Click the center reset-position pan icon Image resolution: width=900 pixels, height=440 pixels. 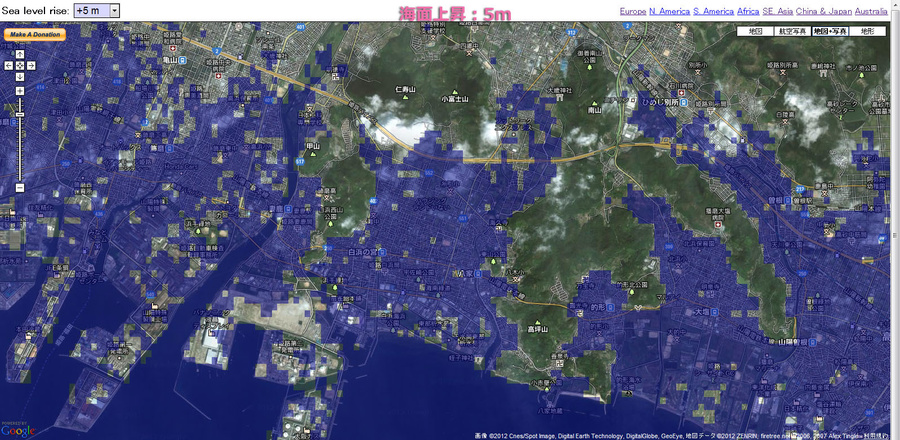(x=19, y=66)
